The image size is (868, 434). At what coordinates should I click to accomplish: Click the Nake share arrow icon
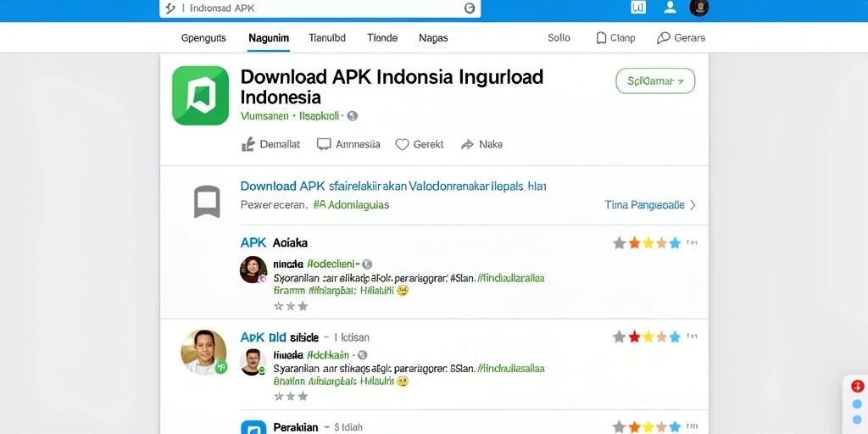pos(468,144)
